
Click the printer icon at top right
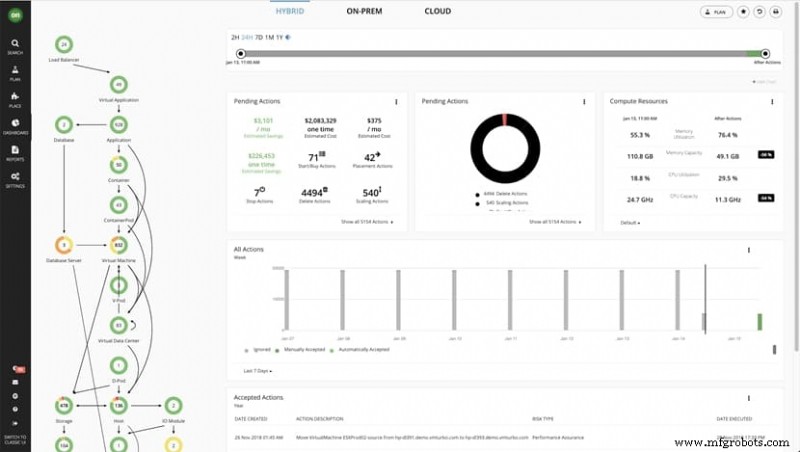point(776,12)
